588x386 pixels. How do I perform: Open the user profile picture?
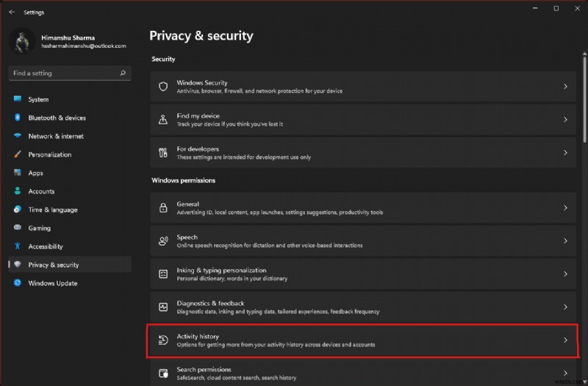(x=22, y=41)
